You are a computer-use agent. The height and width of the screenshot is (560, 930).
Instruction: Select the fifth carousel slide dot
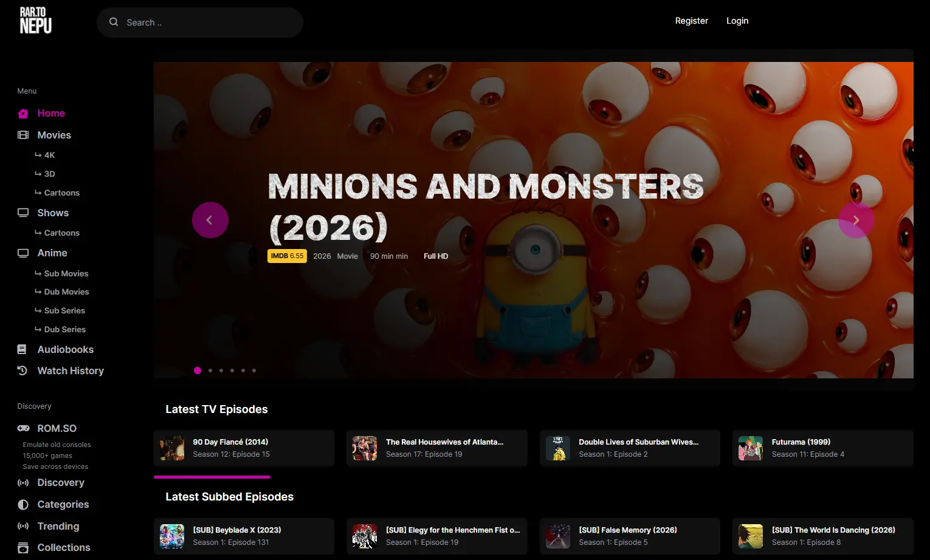click(243, 370)
